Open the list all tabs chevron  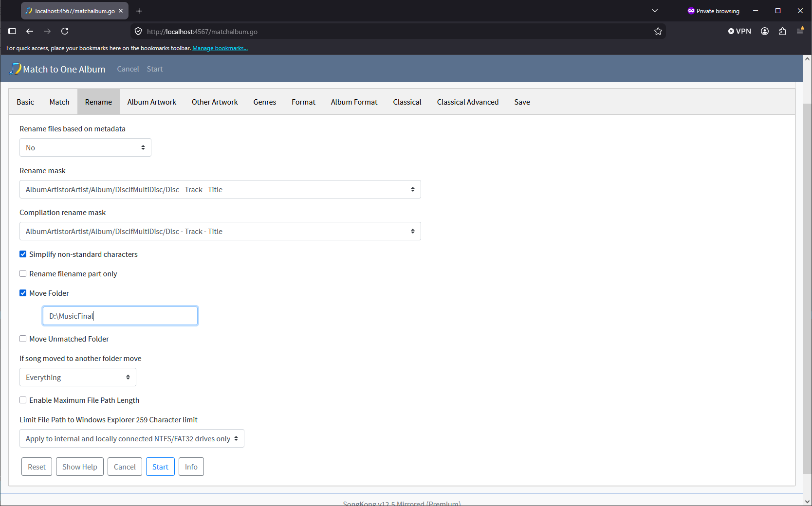655,11
